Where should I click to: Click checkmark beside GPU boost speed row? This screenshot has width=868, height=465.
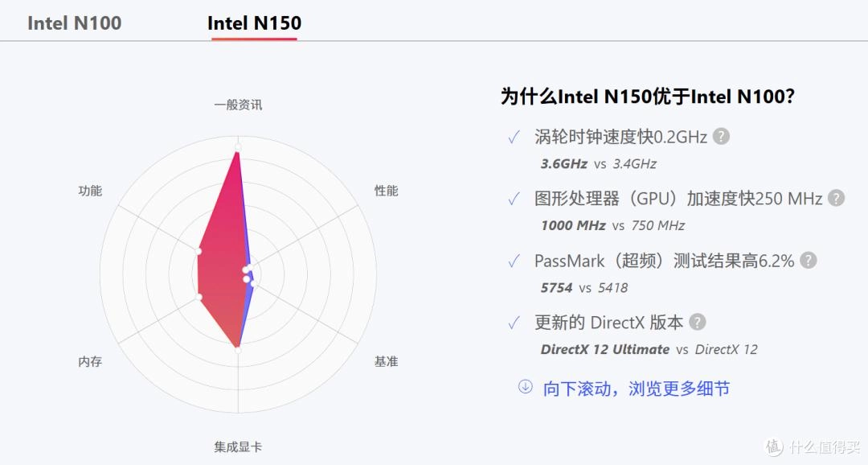coord(514,200)
